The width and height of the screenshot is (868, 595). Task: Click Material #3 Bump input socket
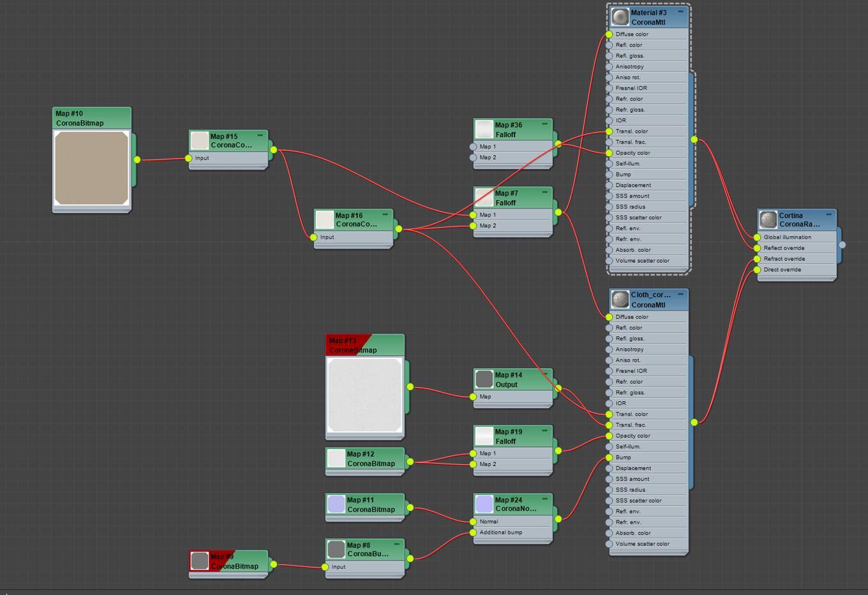(x=609, y=175)
